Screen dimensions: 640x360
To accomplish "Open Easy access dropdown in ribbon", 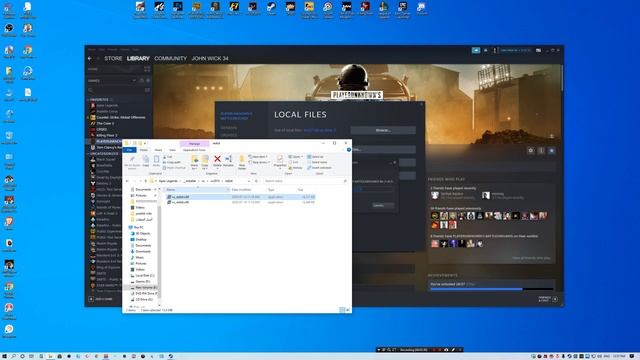I will pyautogui.click(x=259, y=162).
